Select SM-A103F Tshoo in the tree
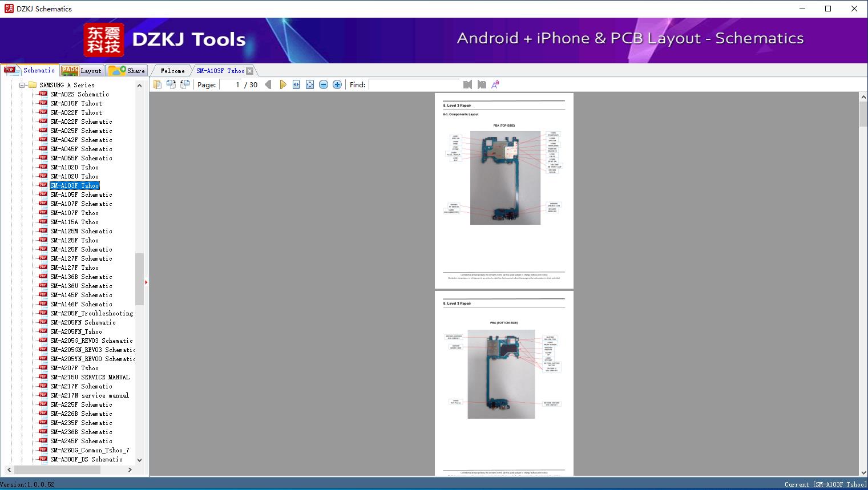The height and width of the screenshot is (490, 868). tap(74, 185)
